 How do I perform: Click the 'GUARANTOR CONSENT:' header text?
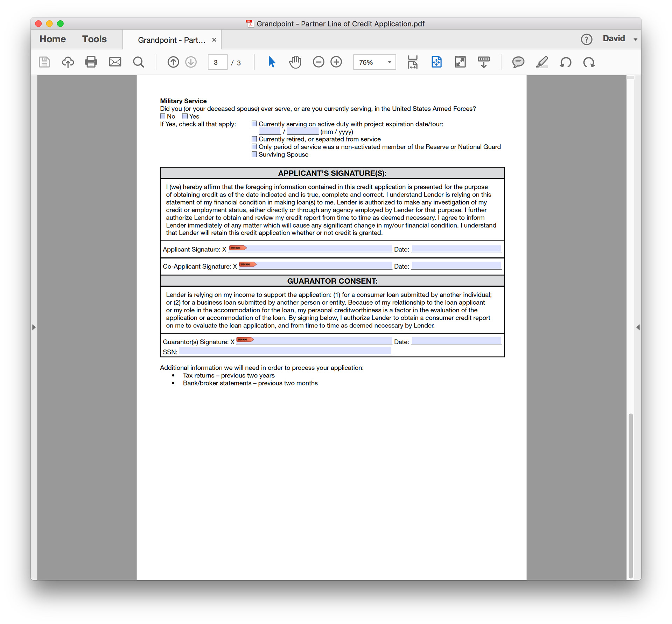(332, 281)
